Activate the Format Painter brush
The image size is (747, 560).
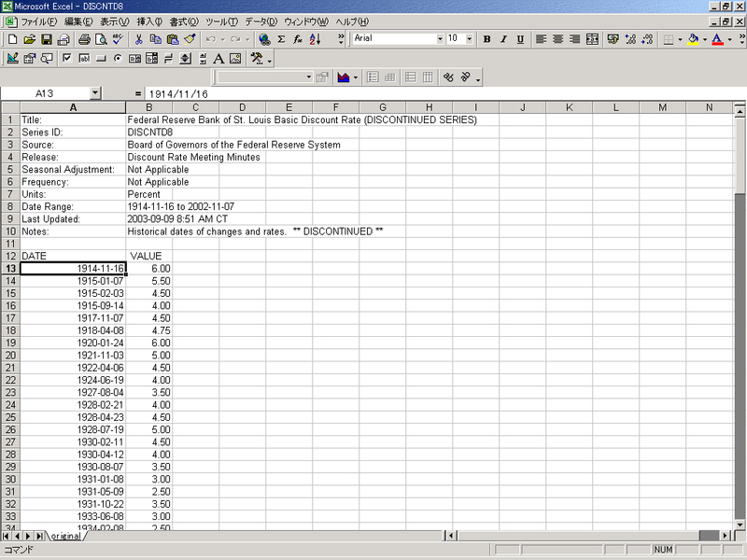click(190, 39)
